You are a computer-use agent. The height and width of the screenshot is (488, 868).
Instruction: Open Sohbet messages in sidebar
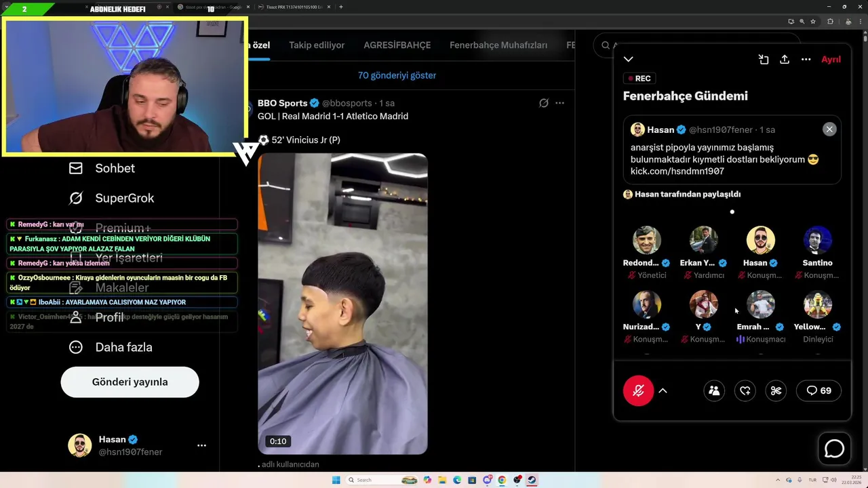[102, 168]
